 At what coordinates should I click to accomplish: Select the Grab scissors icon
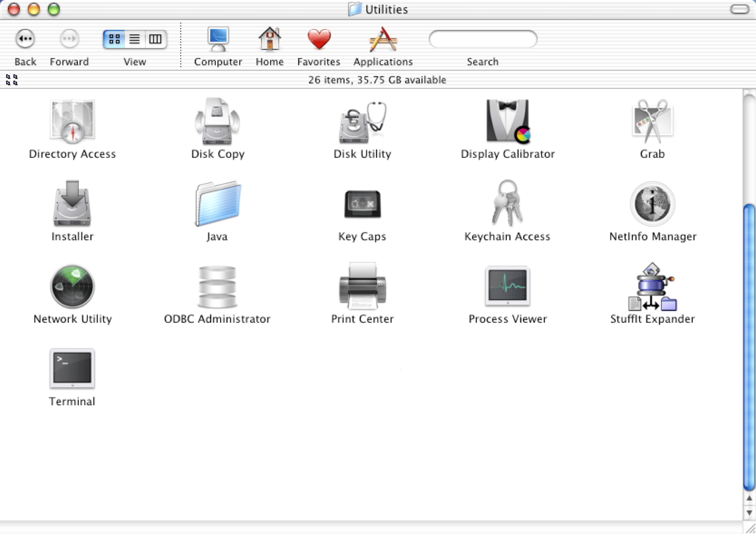click(652, 121)
